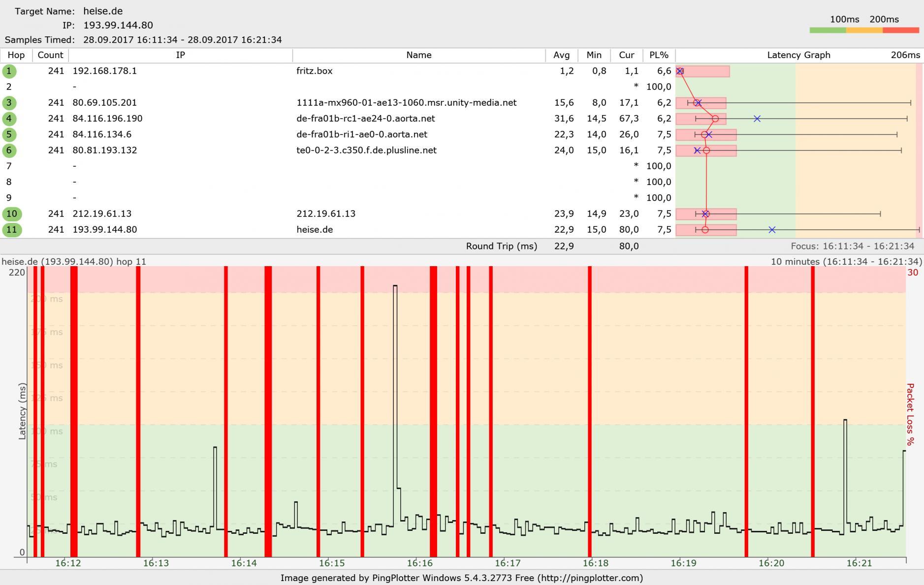Select the fritz.box hop name
The width and height of the screenshot is (924, 585).
click(315, 71)
